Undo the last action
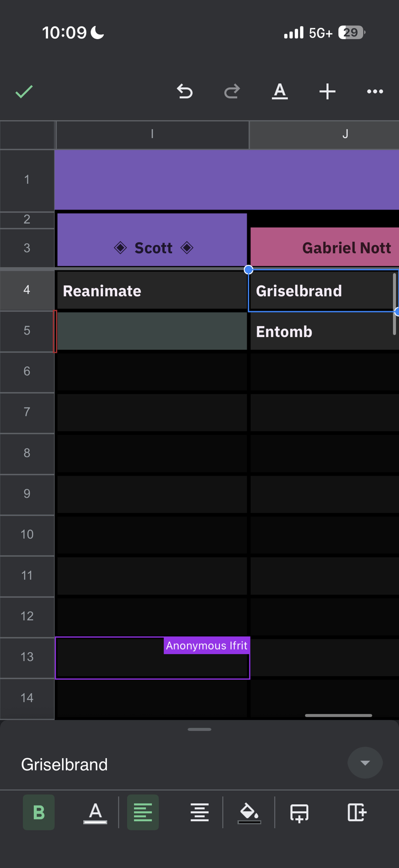Viewport: 399px width, 868px height. point(185,92)
